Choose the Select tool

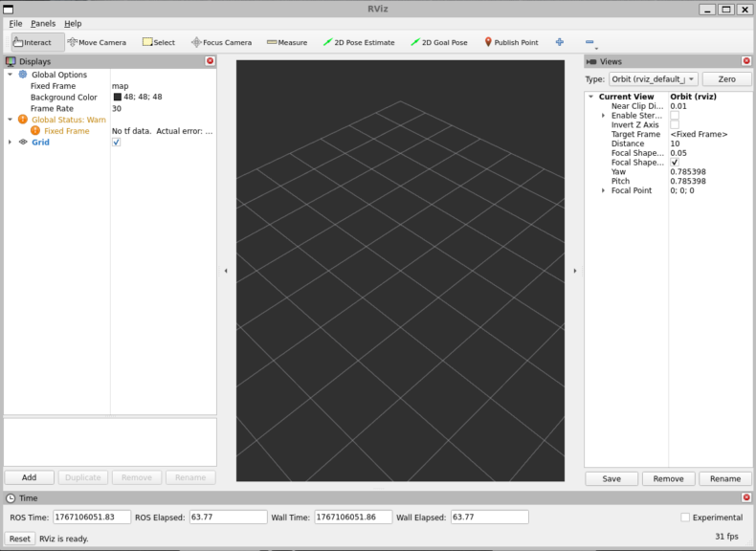click(159, 42)
